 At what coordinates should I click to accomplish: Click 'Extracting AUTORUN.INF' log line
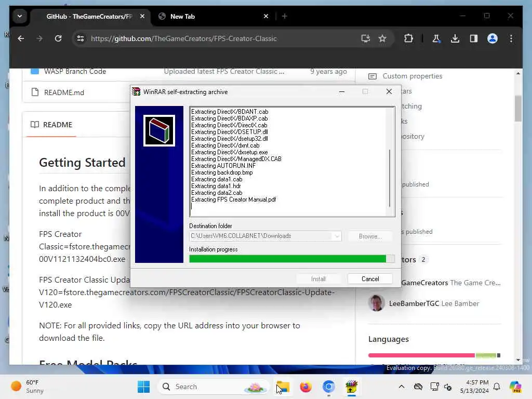pos(223,166)
